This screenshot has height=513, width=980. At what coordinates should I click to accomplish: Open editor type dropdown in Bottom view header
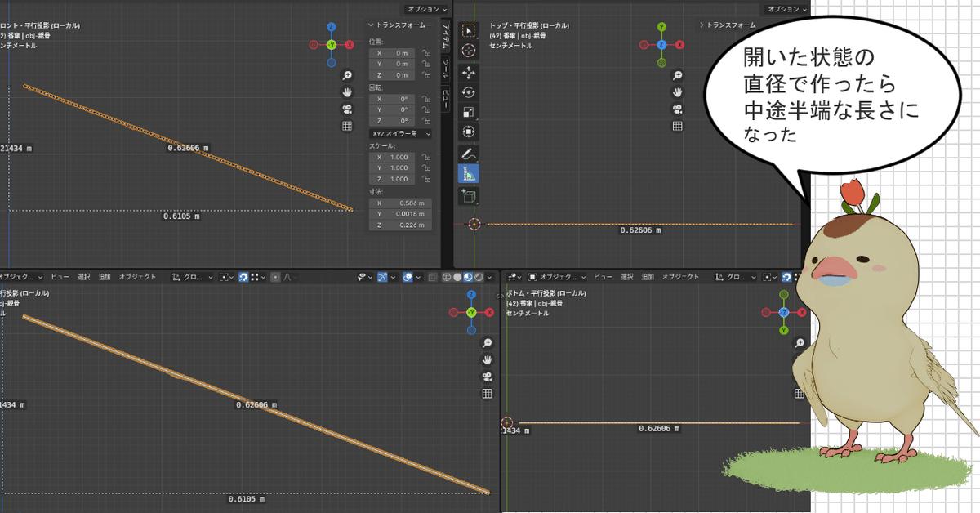click(514, 277)
